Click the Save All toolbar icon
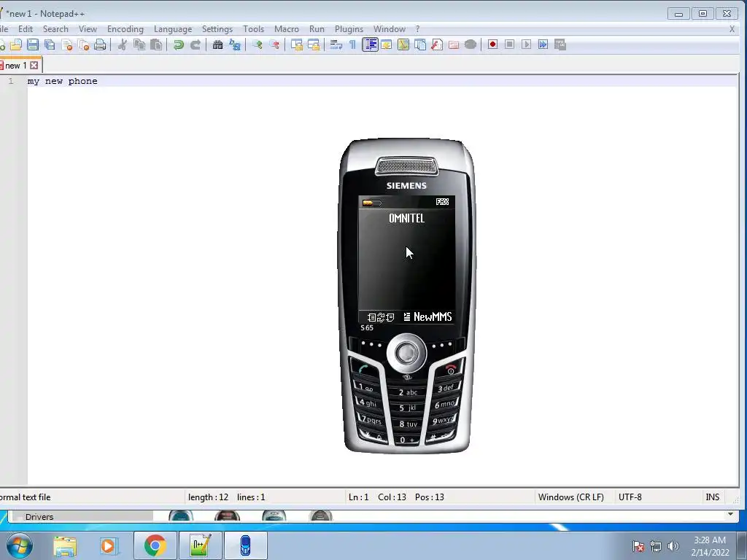 coord(50,44)
